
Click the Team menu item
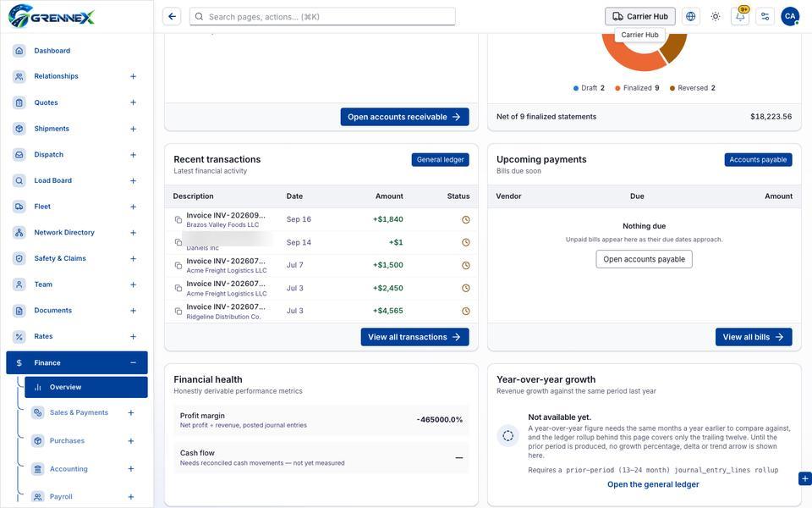77,284
